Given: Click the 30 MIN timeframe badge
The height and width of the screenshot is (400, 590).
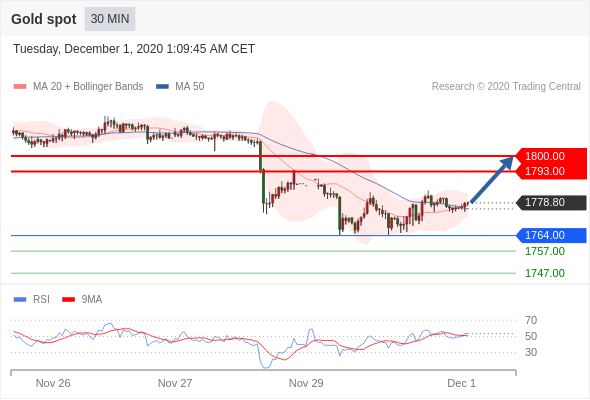Looking at the screenshot, I should [110, 19].
